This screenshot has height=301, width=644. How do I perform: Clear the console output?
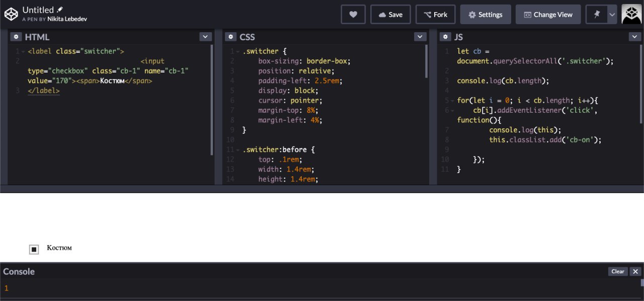(618, 271)
